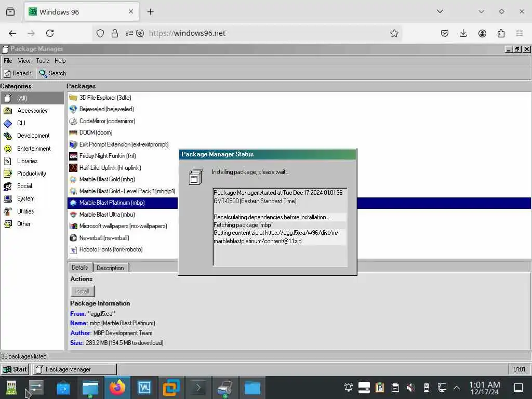
Task: Open the browser downloads panel
Action: tap(463, 33)
